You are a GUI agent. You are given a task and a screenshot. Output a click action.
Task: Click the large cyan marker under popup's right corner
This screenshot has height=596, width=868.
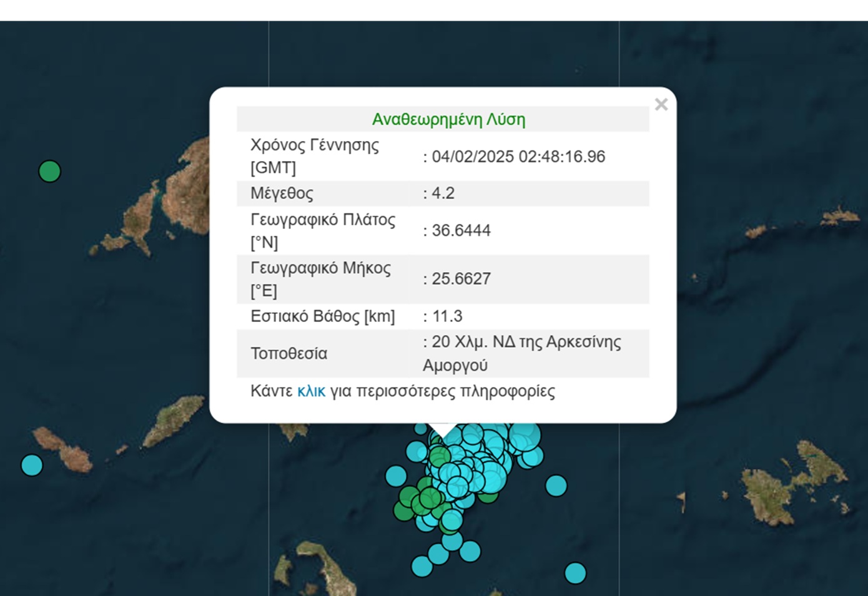pos(525,435)
